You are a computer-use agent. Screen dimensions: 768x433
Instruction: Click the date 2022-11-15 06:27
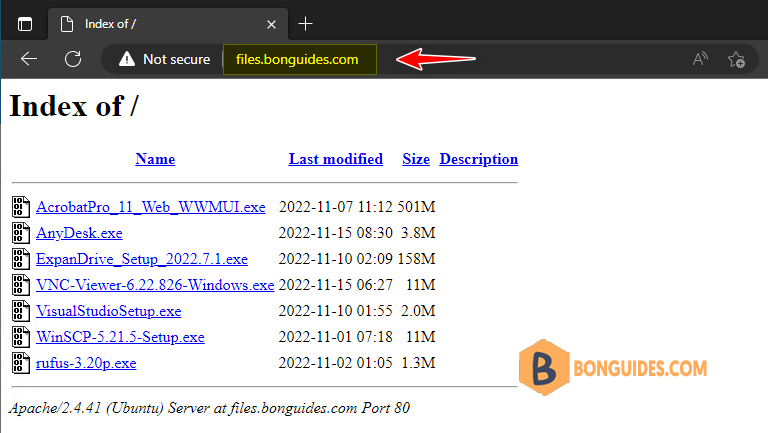click(336, 285)
